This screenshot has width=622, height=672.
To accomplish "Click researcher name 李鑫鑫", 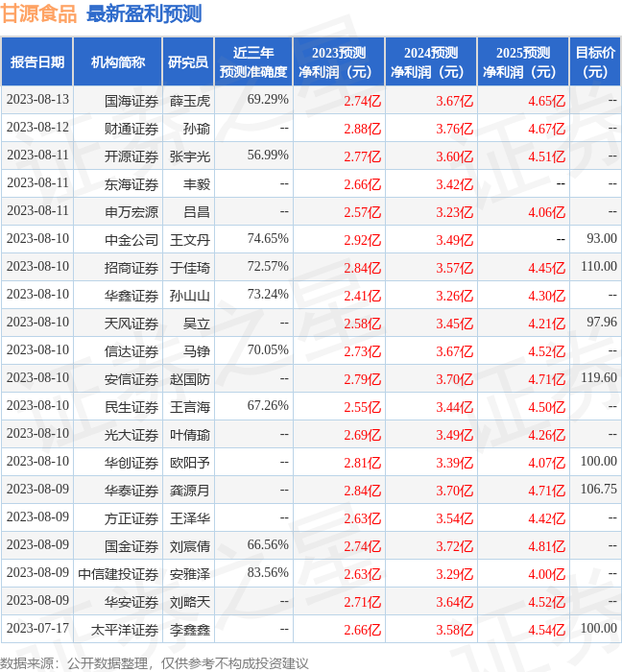I will pyautogui.click(x=190, y=631).
